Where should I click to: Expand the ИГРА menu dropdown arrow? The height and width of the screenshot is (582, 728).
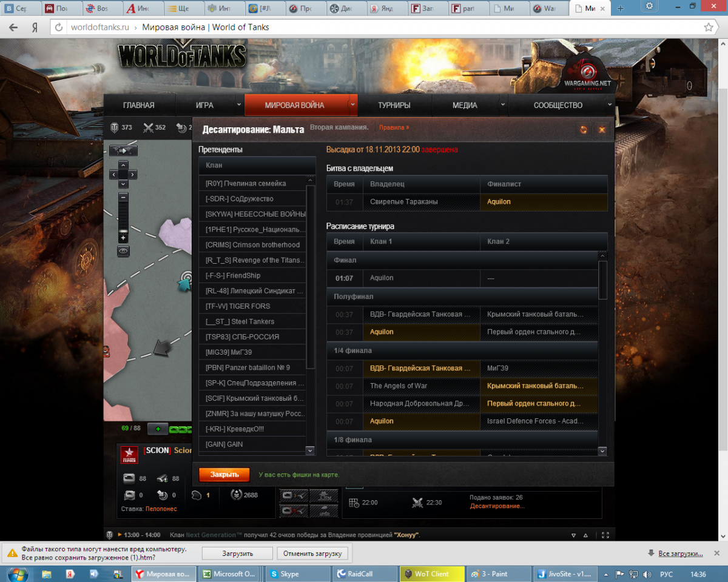(238, 105)
